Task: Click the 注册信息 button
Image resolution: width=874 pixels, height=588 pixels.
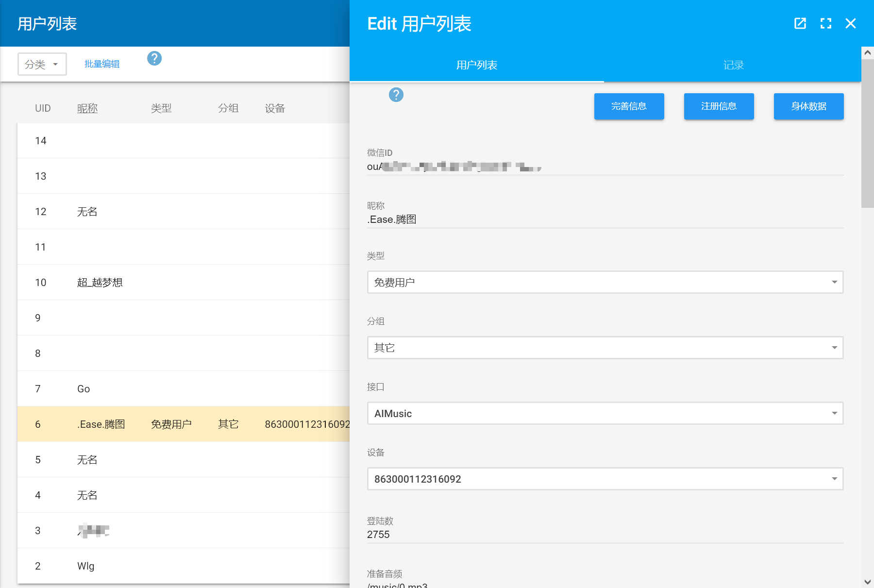Action: tap(719, 106)
